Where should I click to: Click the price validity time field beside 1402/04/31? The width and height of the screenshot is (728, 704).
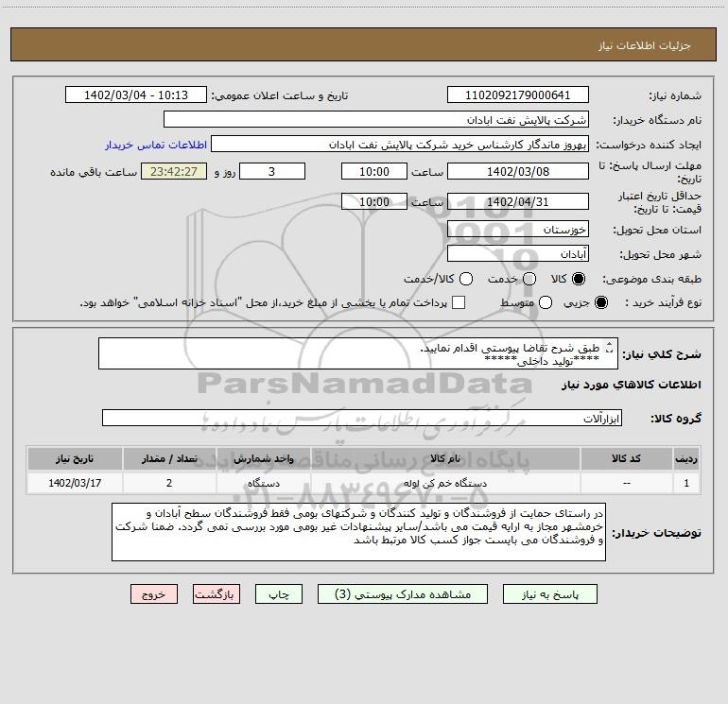pyautogui.click(x=374, y=201)
